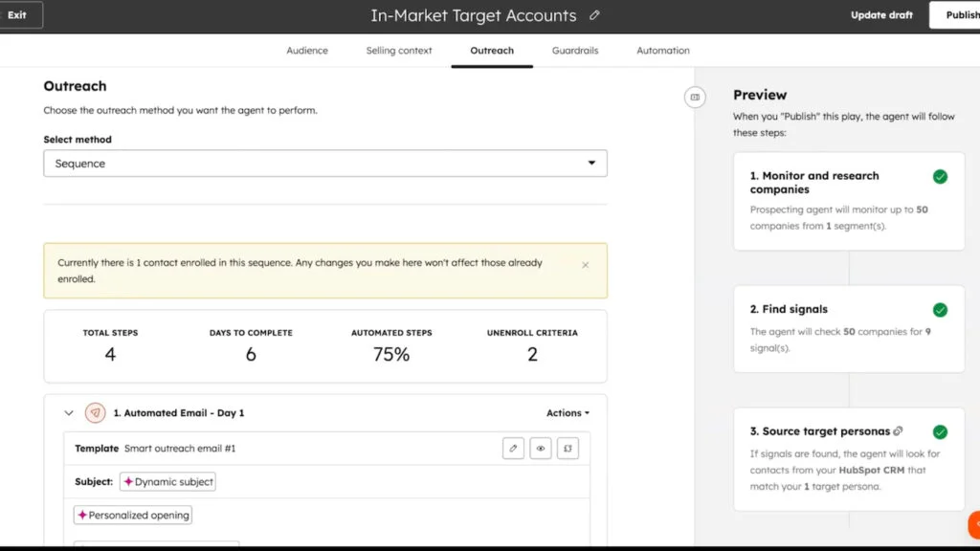
Task: Collapse the Preview panel with the toggle icon
Action: coord(695,97)
